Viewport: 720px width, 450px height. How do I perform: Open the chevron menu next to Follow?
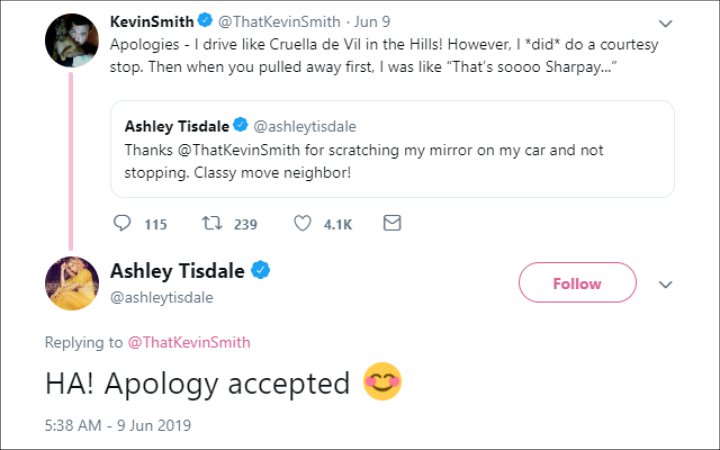coord(665,284)
